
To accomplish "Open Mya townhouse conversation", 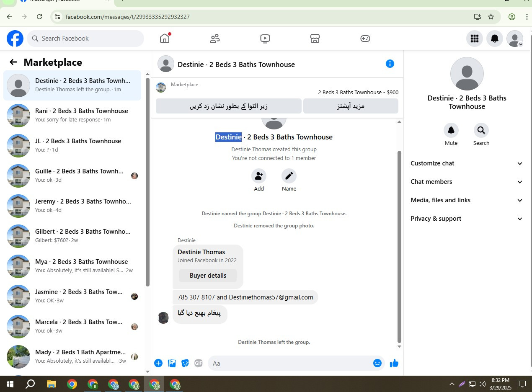I will click(72, 266).
